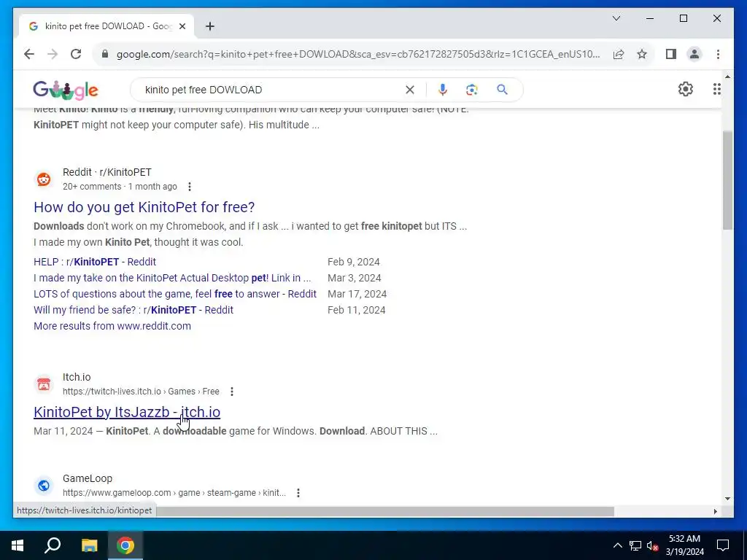This screenshot has height=560, width=747.
Task: Select the kinito pet free DOWLOAD tab
Action: tap(107, 26)
